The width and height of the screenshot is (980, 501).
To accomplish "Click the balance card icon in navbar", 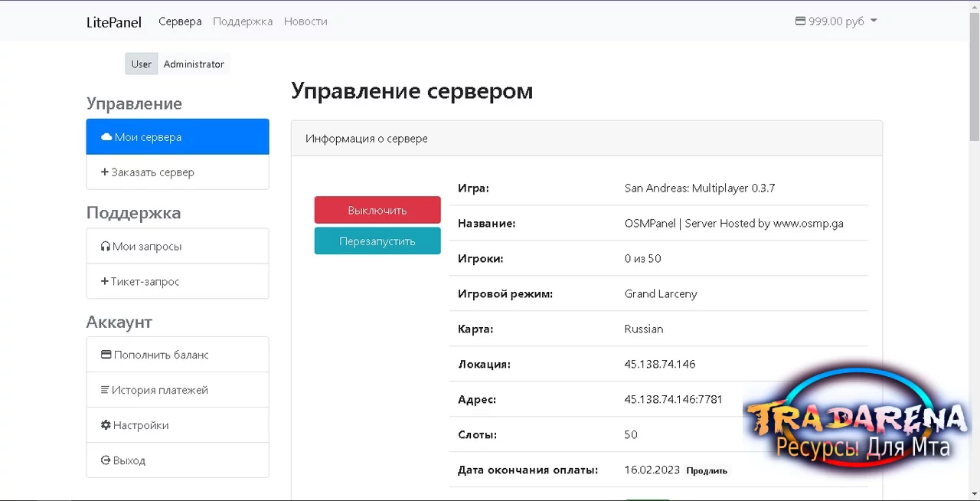I will tap(800, 21).
